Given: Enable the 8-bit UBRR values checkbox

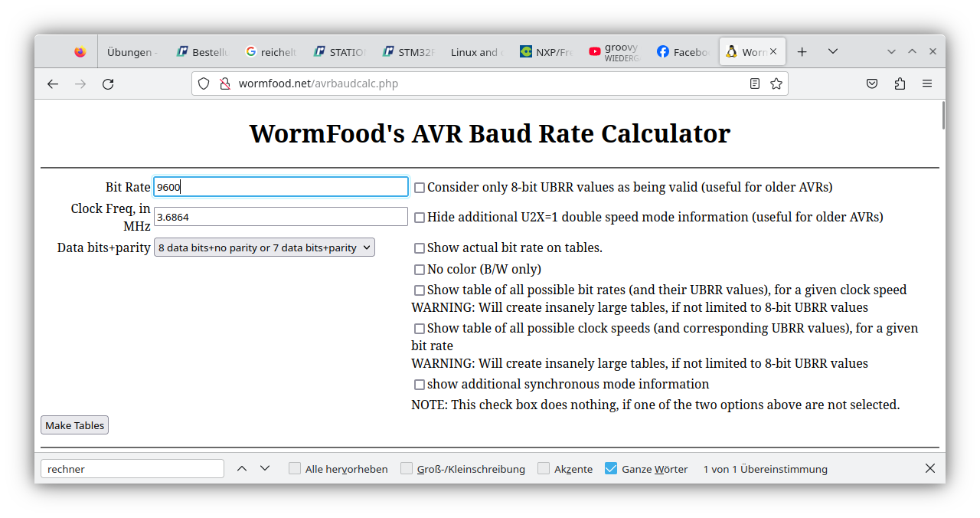Looking at the screenshot, I should [x=420, y=186].
